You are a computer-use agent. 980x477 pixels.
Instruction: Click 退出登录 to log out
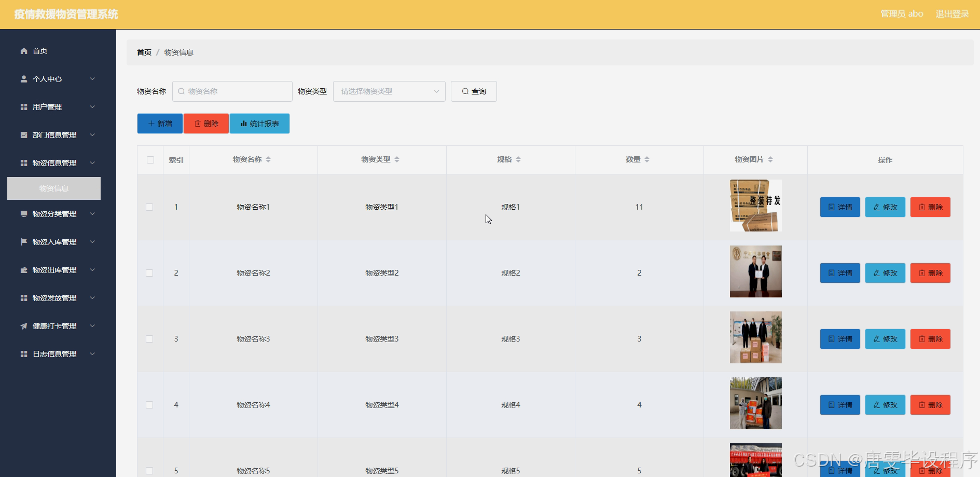[x=952, y=14]
